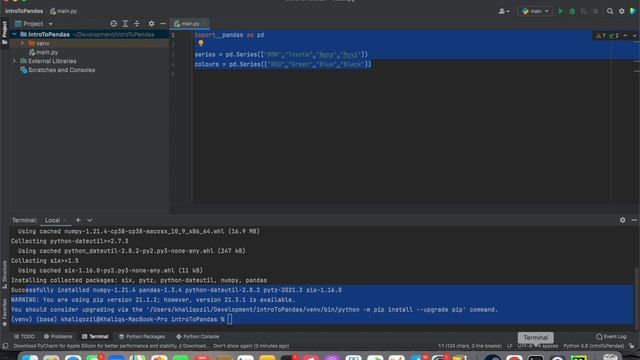Start debugging with the green bug icon

572,11
